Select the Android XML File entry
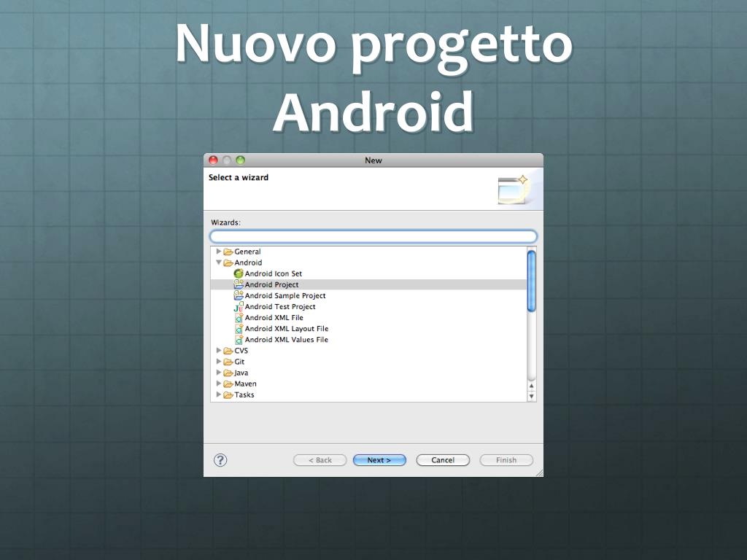 pyautogui.click(x=274, y=318)
